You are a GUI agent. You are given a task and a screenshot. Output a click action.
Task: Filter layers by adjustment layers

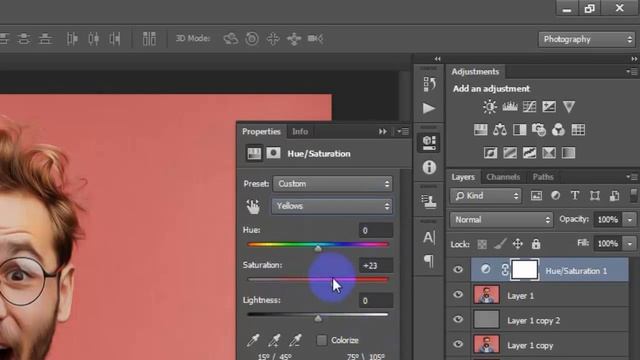click(x=556, y=196)
